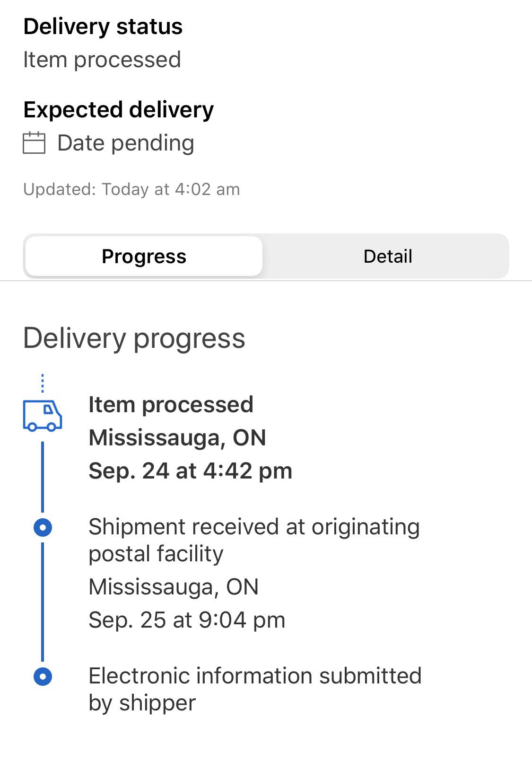Image resolution: width=532 pixels, height=780 pixels.
Task: Switch to the Detail tab
Action: (x=388, y=256)
